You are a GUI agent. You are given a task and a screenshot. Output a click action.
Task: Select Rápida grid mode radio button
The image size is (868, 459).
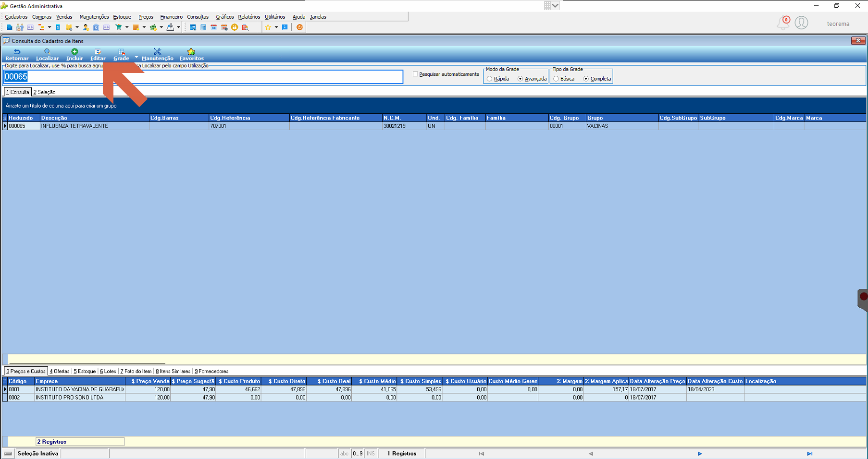489,79
